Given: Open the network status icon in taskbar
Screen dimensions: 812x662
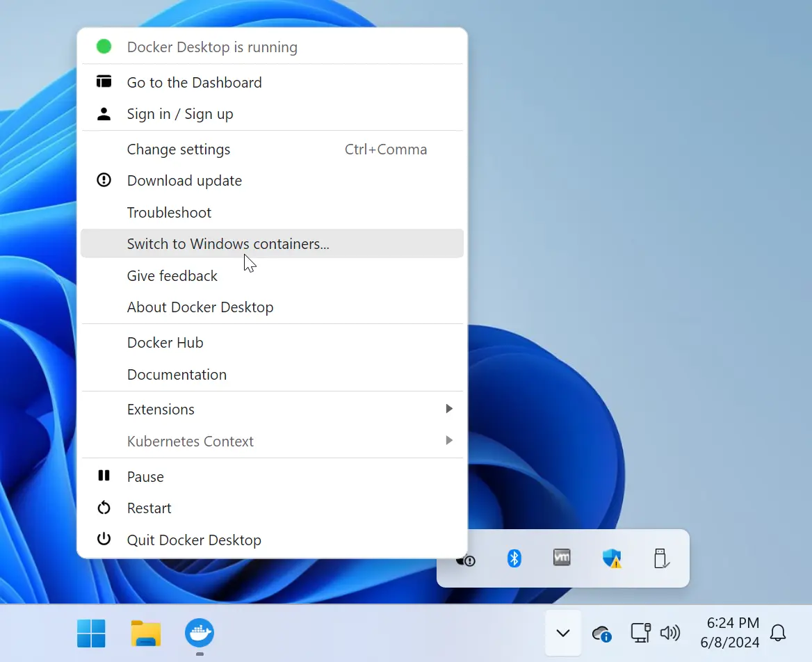Looking at the screenshot, I should point(640,633).
